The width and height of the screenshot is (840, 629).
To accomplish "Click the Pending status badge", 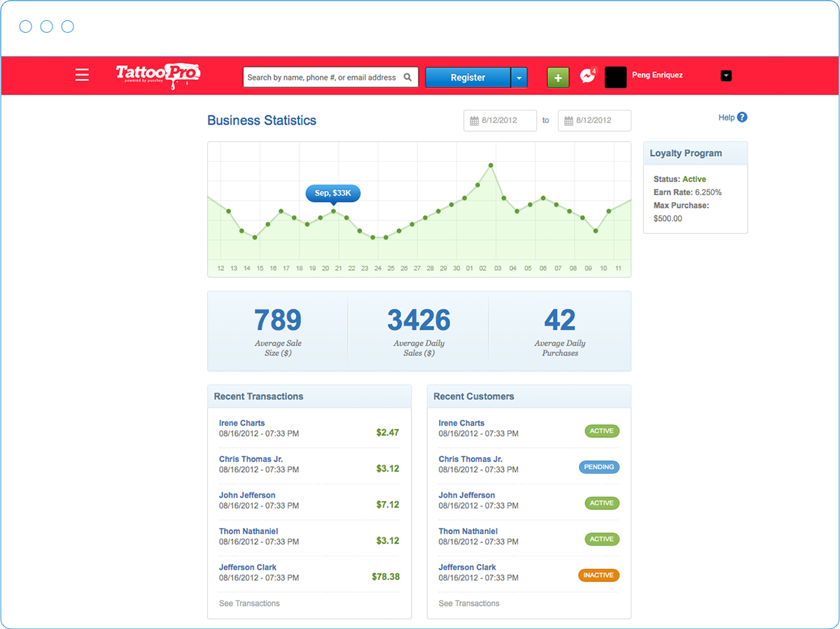I will coord(599,467).
